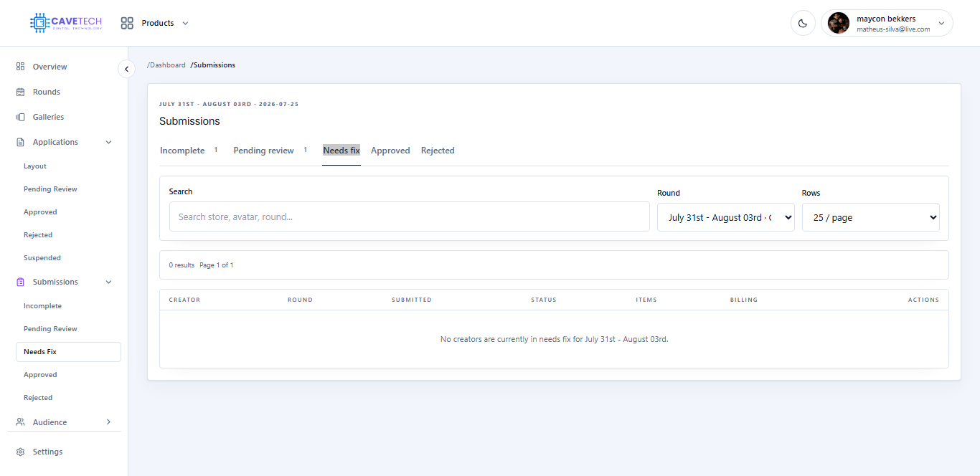Screen dimensions: 980x476
Task: Click the Audience people icon
Action: point(20,422)
